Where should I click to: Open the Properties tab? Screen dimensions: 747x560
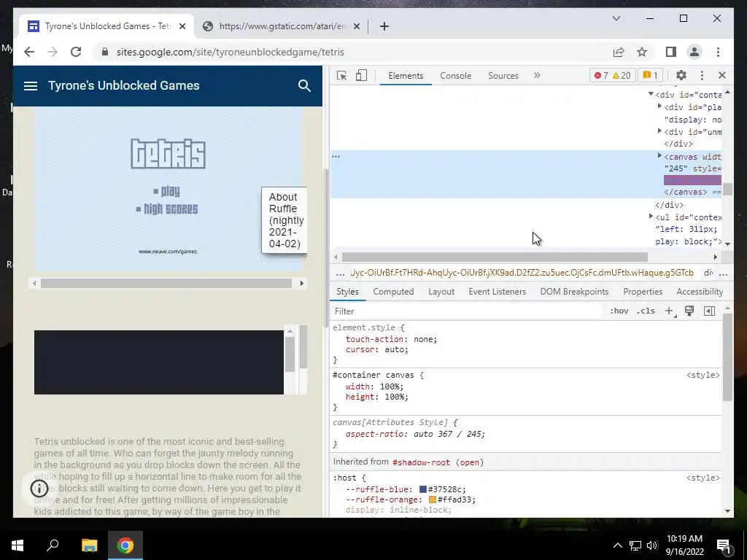click(x=643, y=292)
